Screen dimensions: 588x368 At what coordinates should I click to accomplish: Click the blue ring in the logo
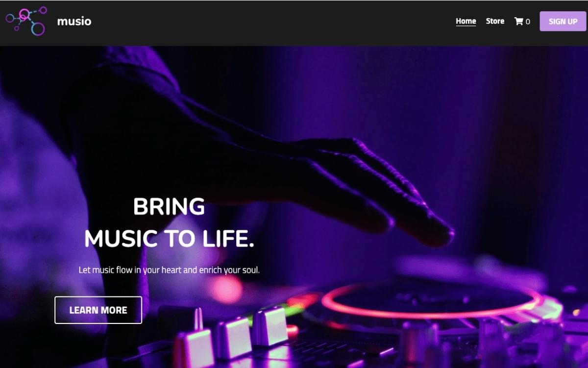tap(38, 29)
